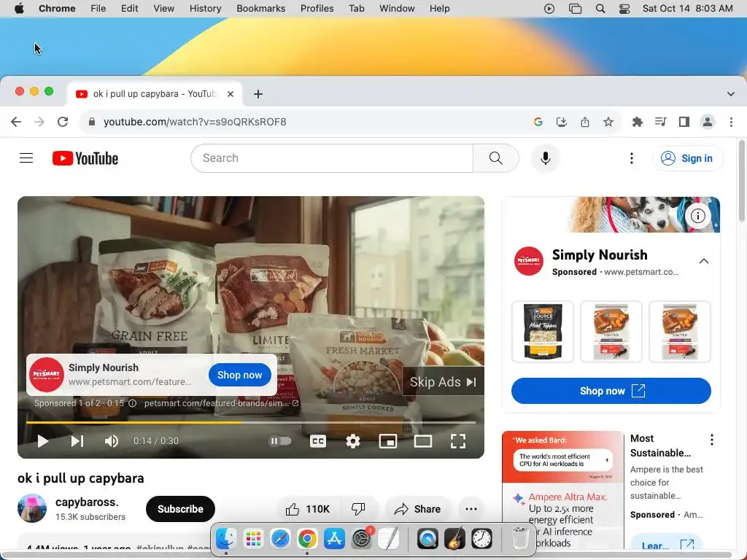Select the ok i pull up capybara tab
The image size is (747, 560).
155,94
